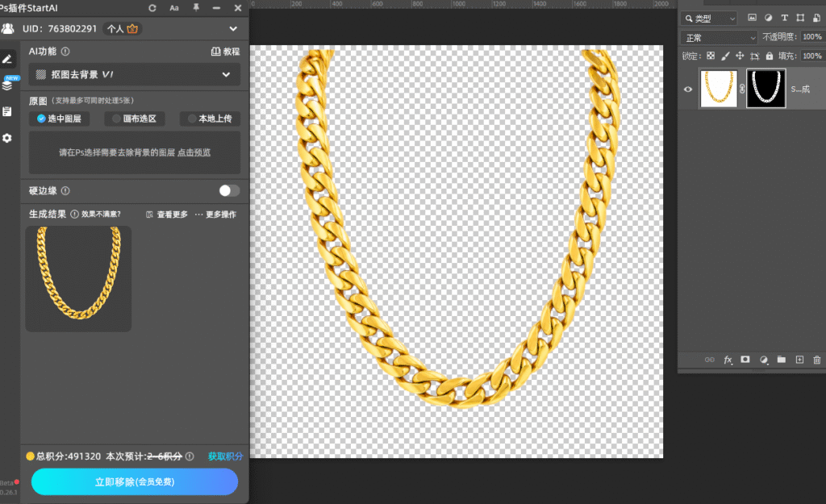Filter layers by type (T) icon
826x504 pixels.
point(784,18)
